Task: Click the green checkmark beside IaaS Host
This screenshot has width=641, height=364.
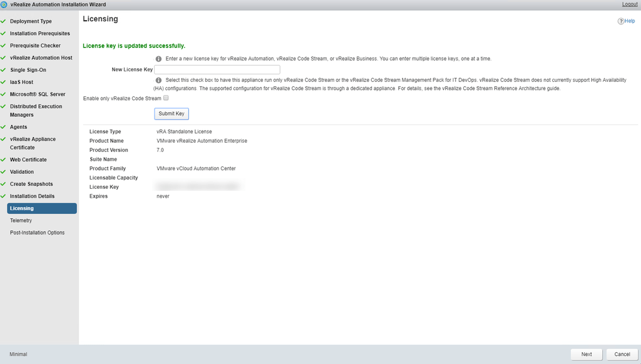Action: tap(4, 82)
